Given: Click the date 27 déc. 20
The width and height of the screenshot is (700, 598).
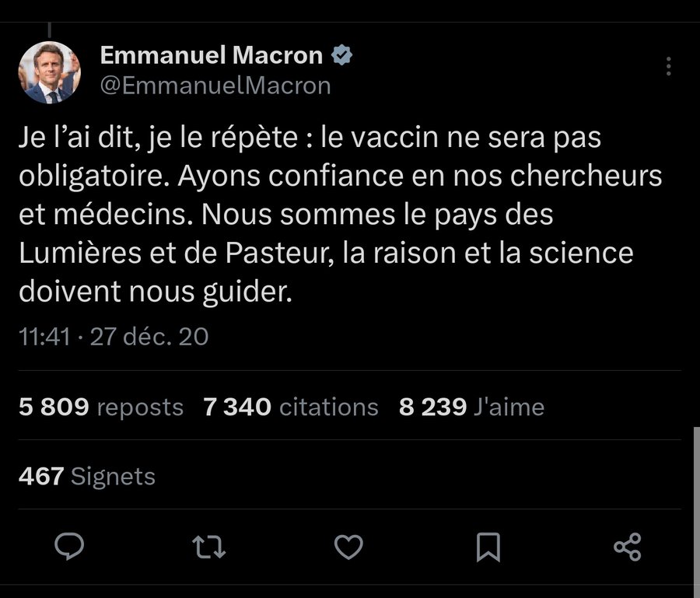Looking at the screenshot, I should pyautogui.click(x=149, y=337).
